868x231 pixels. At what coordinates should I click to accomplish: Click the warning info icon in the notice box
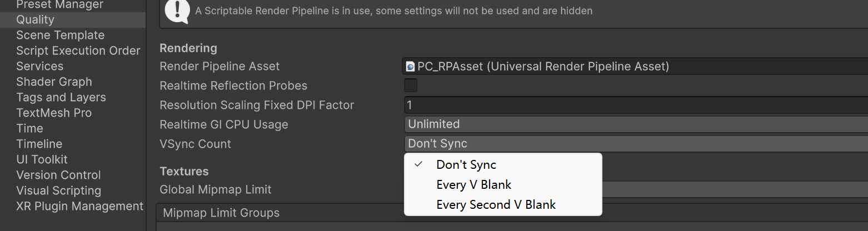pos(177,11)
